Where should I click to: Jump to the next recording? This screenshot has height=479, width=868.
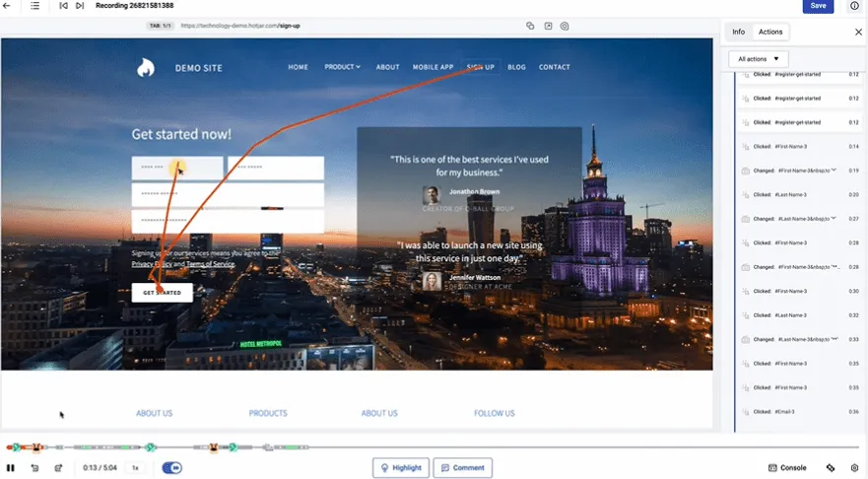tap(80, 6)
